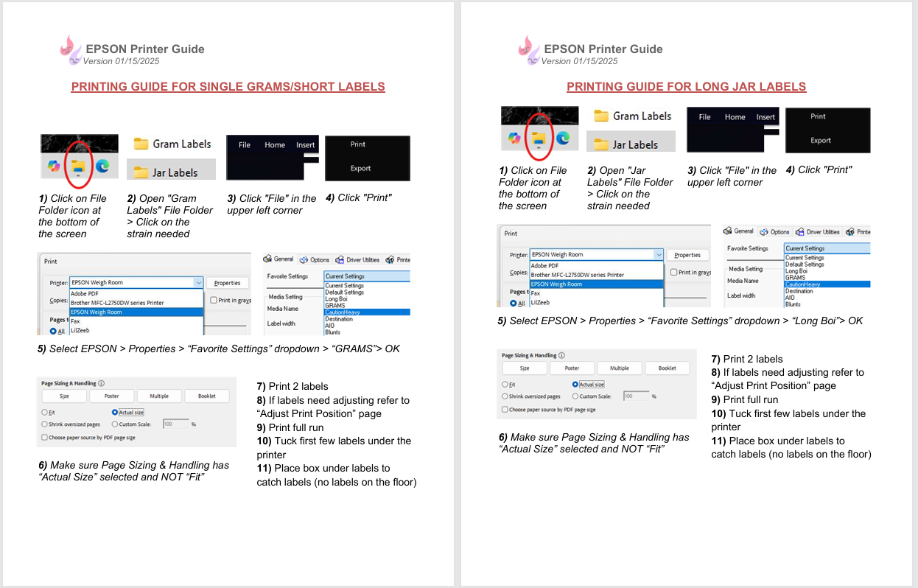Click File menu on Single Grams page
This screenshot has width=918, height=588.
point(245,145)
